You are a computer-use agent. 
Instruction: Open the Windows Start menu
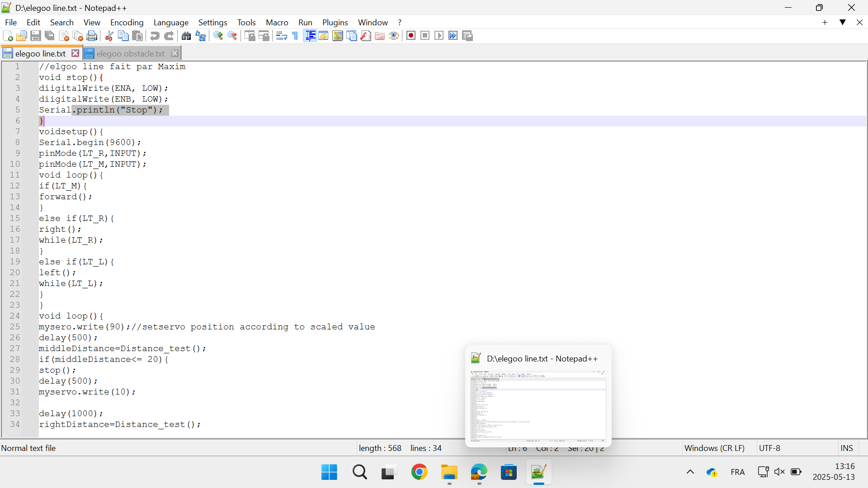click(x=329, y=472)
